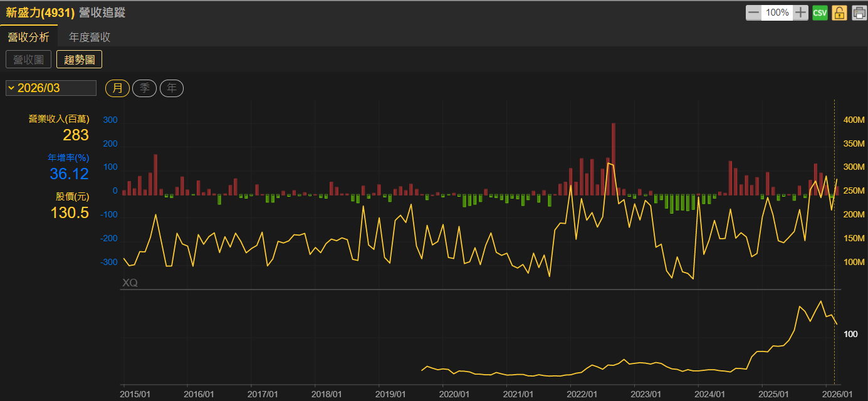Select the 季 quarterly period toggle
868x401 pixels.
144,88
